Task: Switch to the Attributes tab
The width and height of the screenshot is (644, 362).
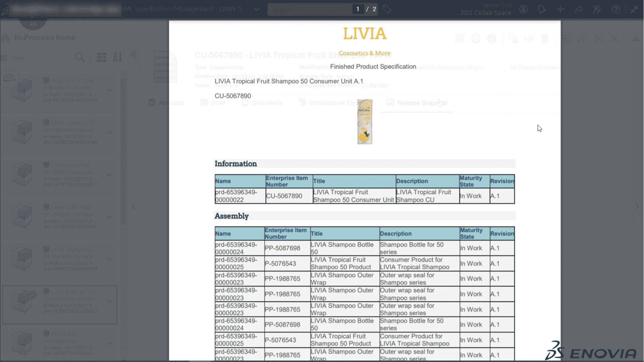Action: click(166, 103)
